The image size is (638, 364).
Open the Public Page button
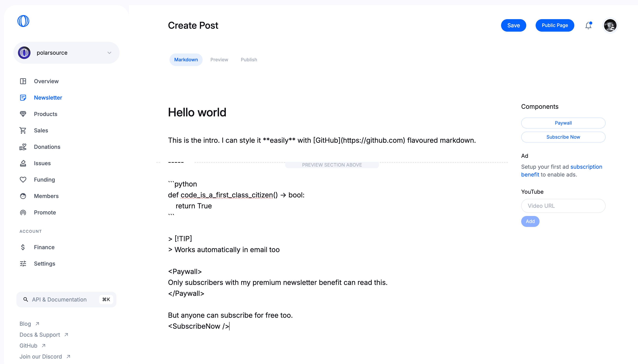click(555, 25)
